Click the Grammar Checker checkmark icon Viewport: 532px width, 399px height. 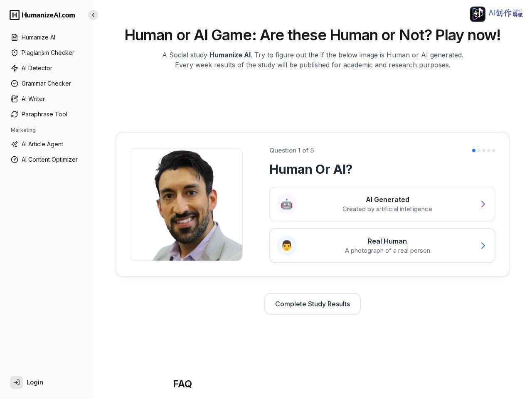coord(15,84)
